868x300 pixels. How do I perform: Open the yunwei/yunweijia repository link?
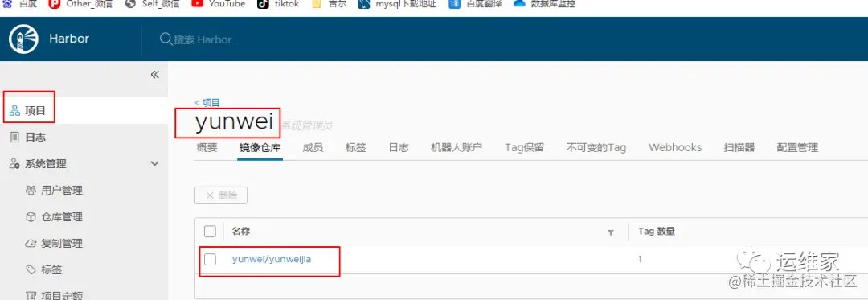(272, 259)
